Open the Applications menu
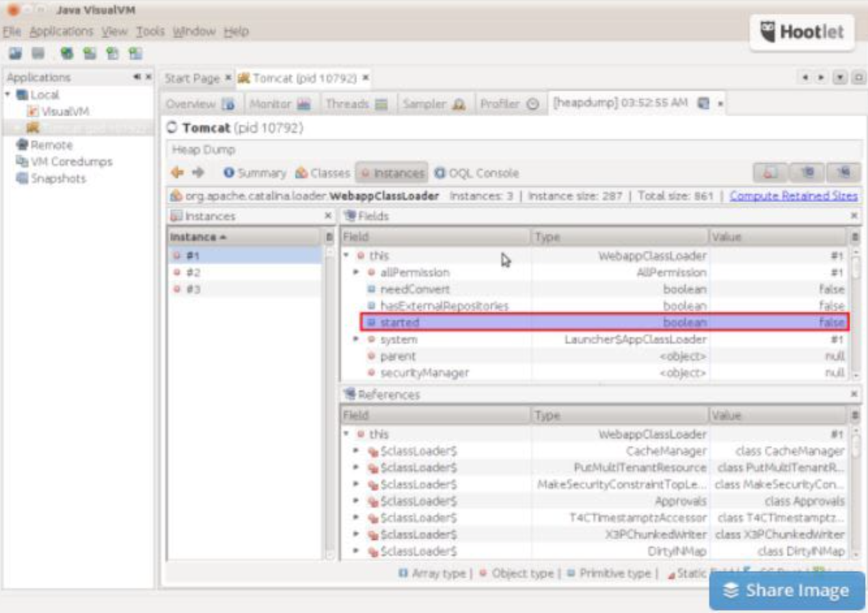This screenshot has height=613, width=868. [61, 31]
